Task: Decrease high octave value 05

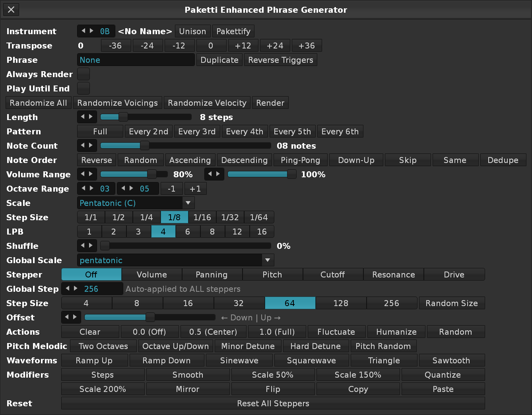Action: click(123, 188)
